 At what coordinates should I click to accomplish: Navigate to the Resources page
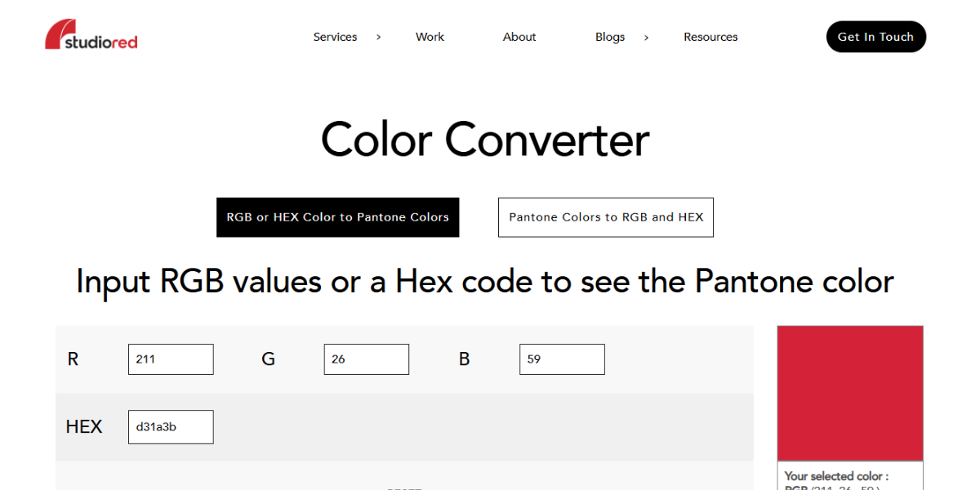click(x=710, y=37)
